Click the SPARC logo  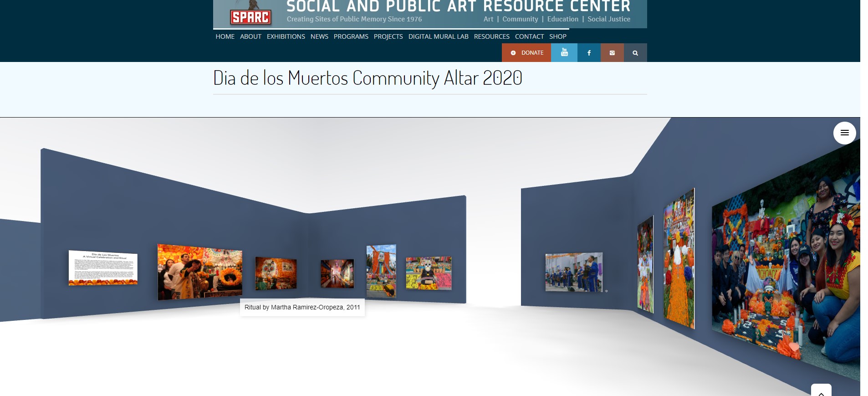[x=250, y=17]
